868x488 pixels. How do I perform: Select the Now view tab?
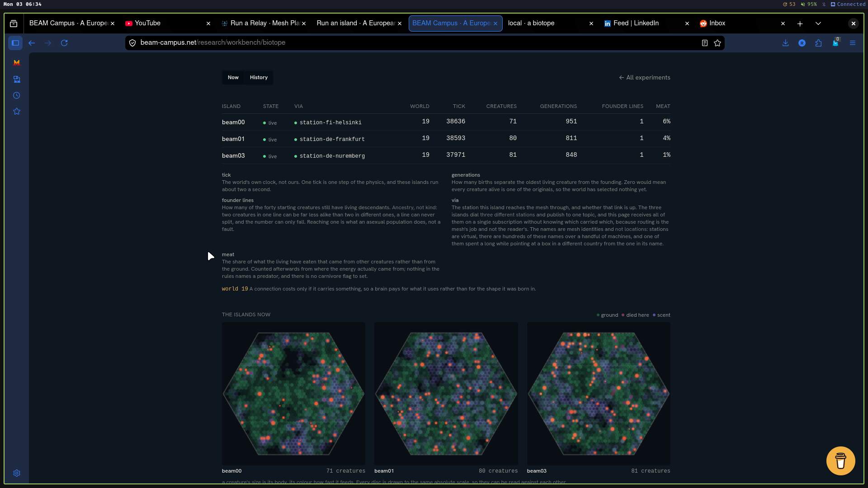click(x=233, y=78)
